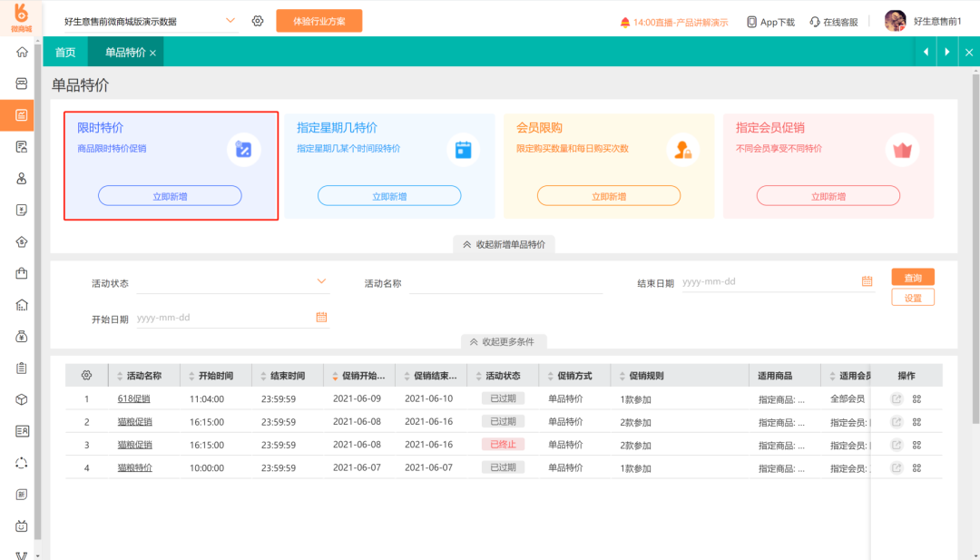Click the sidebar scrollbar track
The width and height of the screenshot is (980, 560).
coord(37,294)
